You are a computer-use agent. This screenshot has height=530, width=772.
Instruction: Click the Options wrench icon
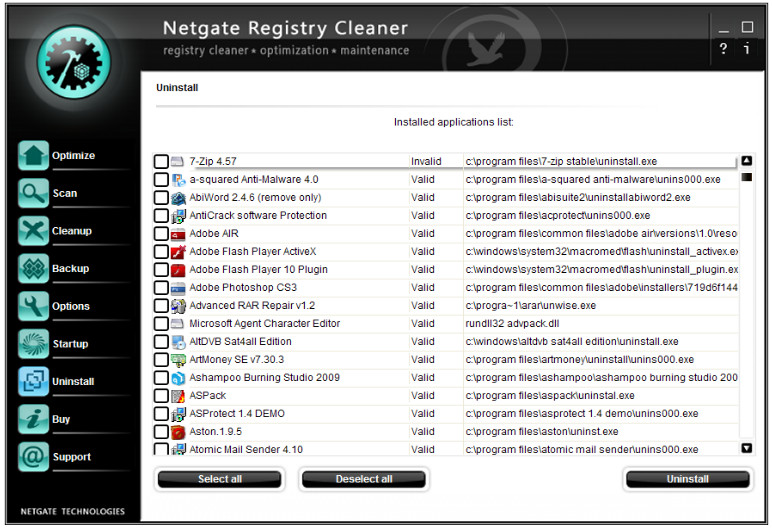[33, 306]
